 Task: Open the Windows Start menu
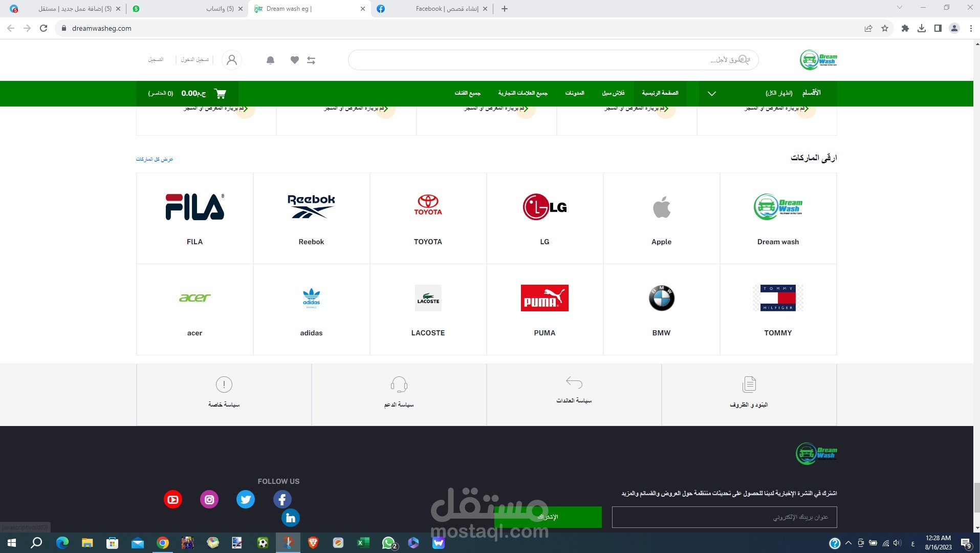(x=11, y=543)
